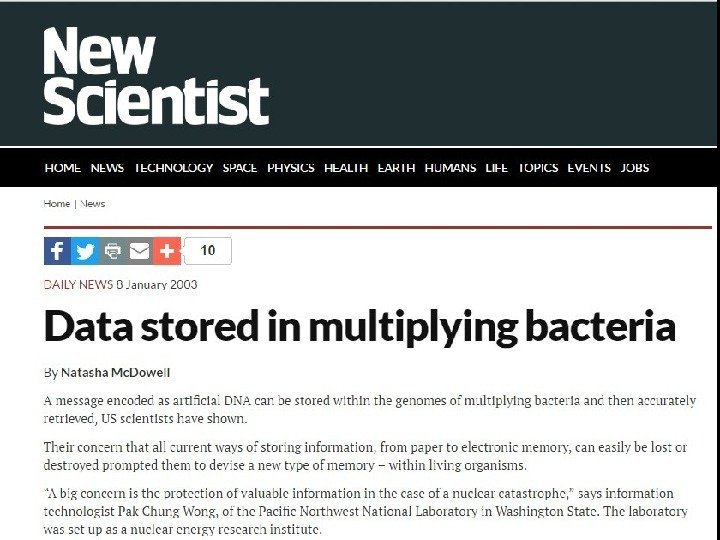Browse TOPICS from the navigation bar
The image size is (720, 540).
538,168
